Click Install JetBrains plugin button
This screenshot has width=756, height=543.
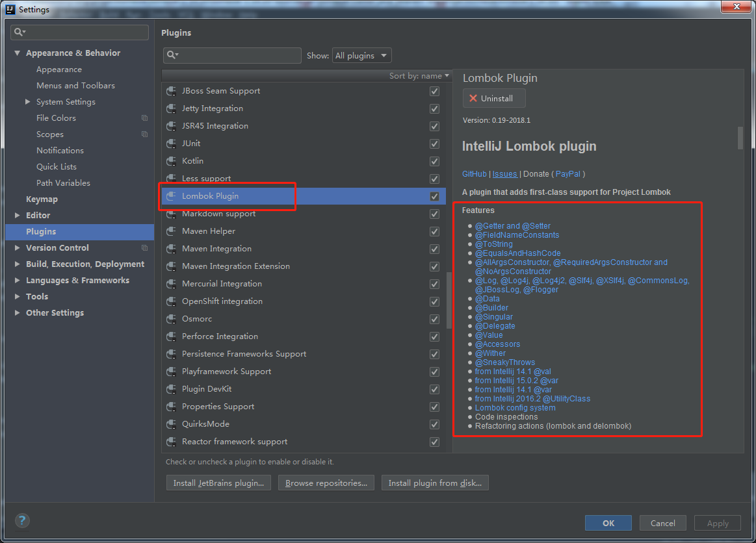pyautogui.click(x=218, y=483)
